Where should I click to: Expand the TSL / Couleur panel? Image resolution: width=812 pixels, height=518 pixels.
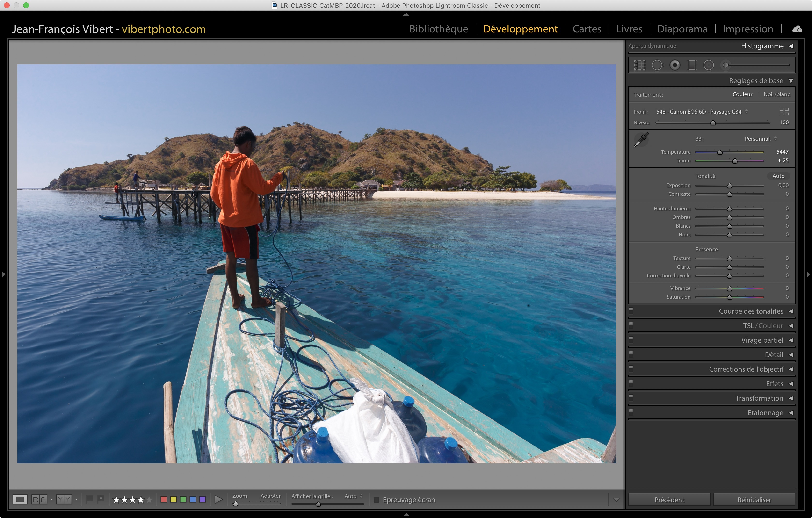763,325
